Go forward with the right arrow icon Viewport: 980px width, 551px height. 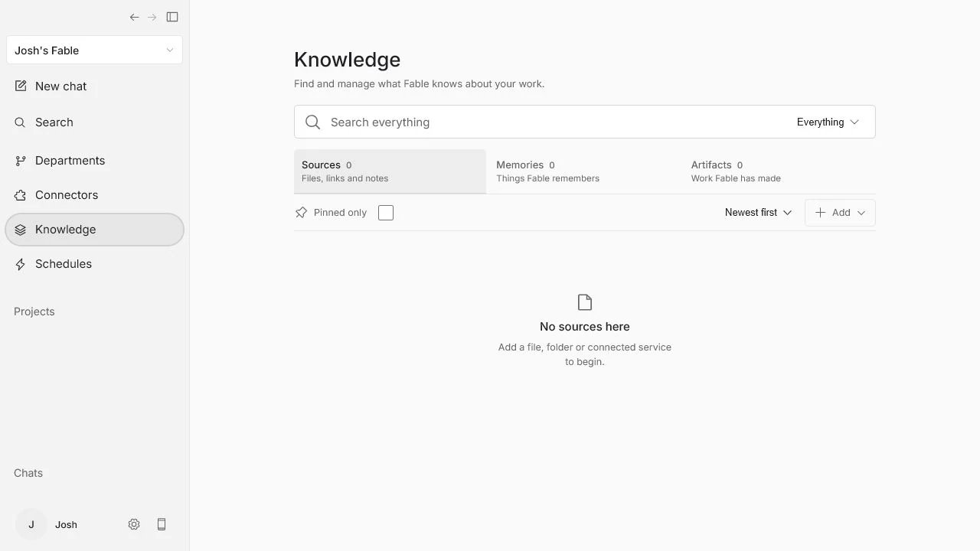(x=152, y=17)
